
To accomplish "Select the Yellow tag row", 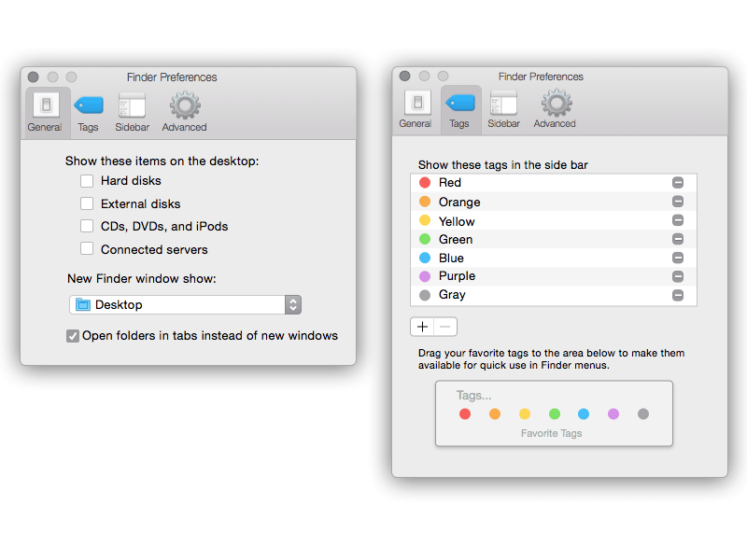I will (x=554, y=220).
